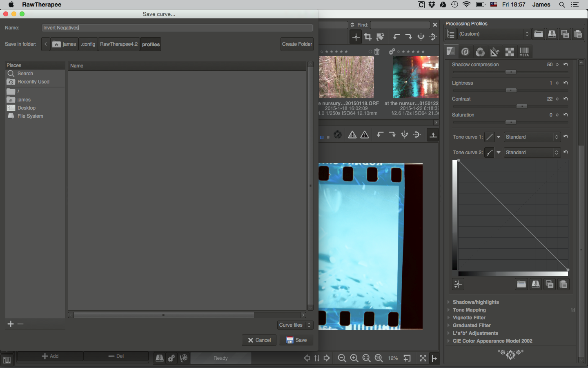Open the Tone curve 1 Standard mode dropdown
The image size is (588, 368).
tap(532, 137)
